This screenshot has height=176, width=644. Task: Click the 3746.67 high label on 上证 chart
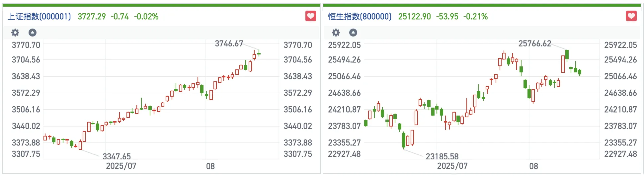(229, 44)
